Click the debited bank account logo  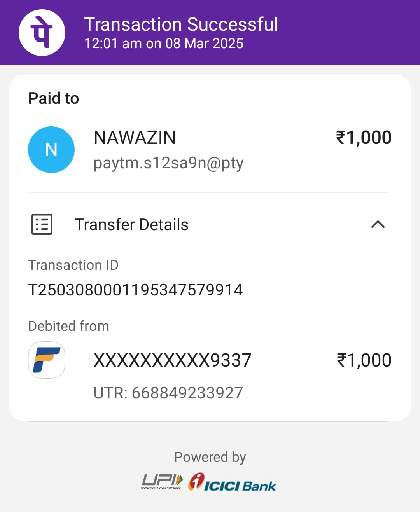[47, 360]
